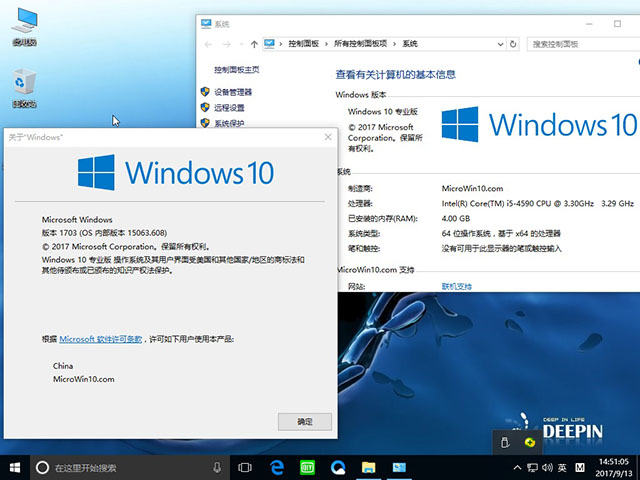
Task: Click the Cortana search box in the taskbar
Action: coord(131,468)
